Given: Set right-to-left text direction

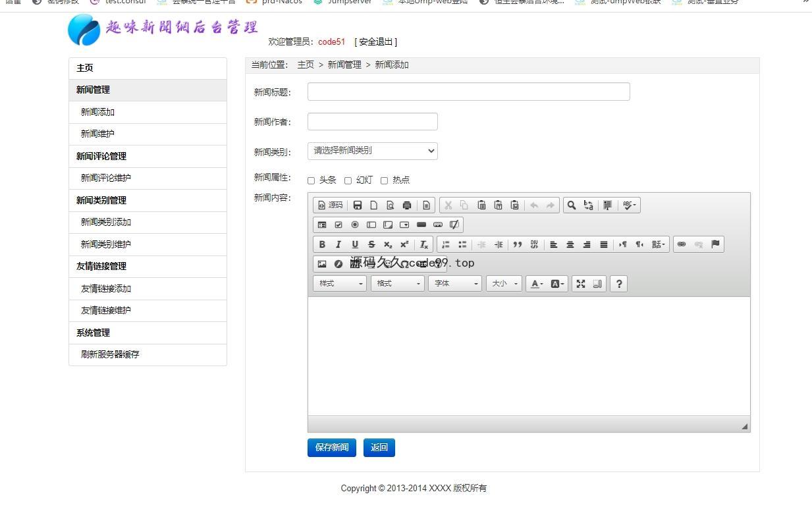Looking at the screenshot, I should 639,245.
